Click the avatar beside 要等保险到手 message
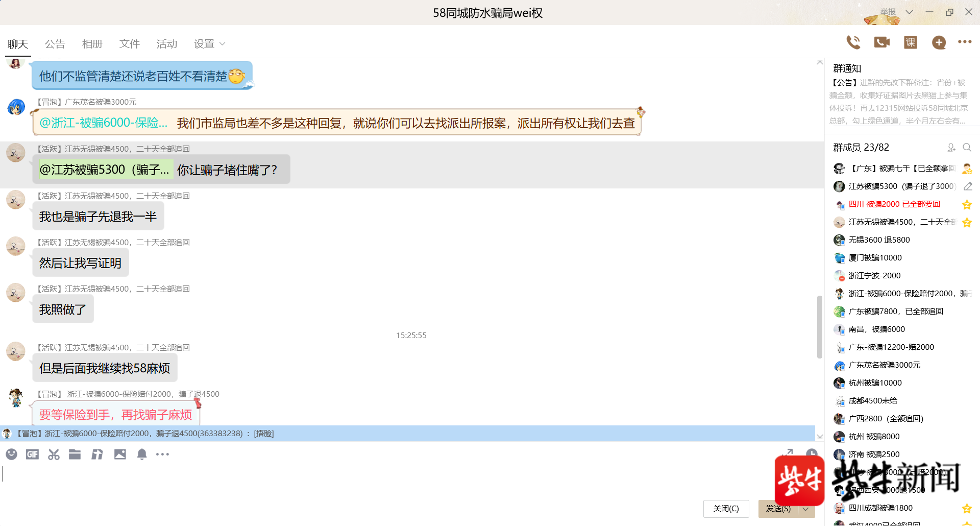 coord(16,398)
